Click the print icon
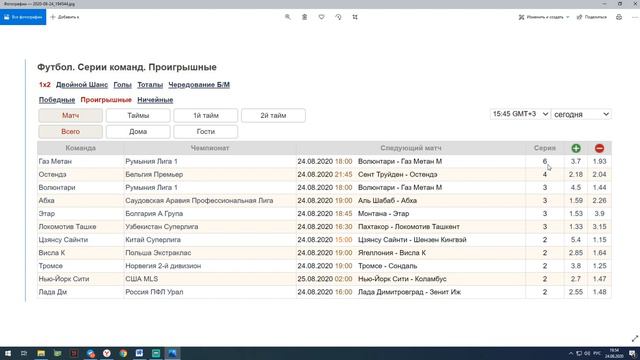640x360 pixels. 619,17
